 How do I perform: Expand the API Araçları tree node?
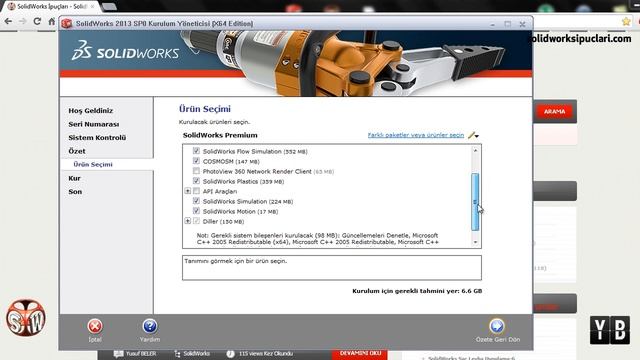187,191
